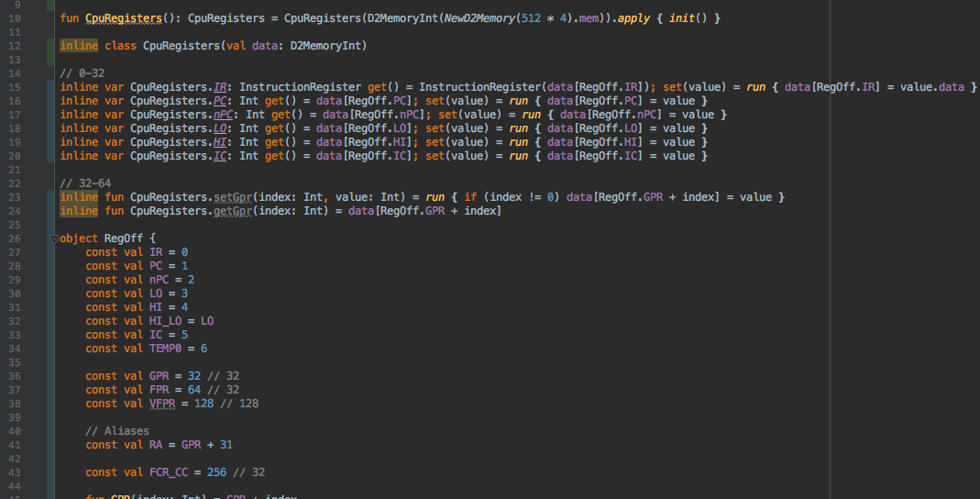
Task: Click the change marker beside line 37
Action: tap(51, 390)
